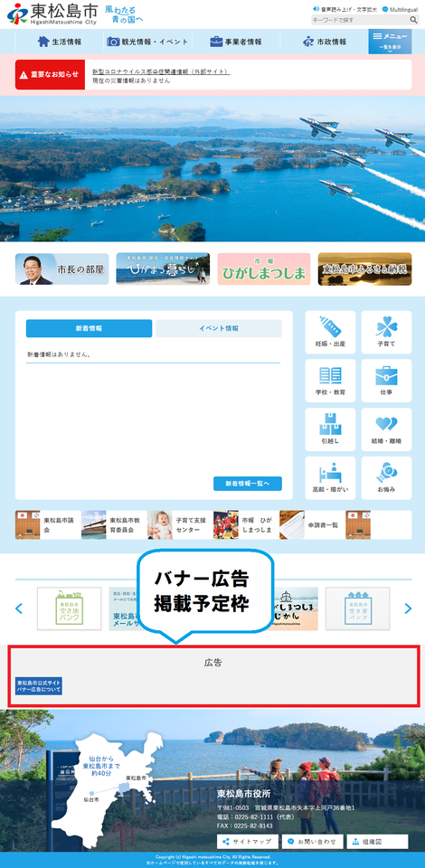
Task: Show next banner carousel slide
Action: pos(409,609)
